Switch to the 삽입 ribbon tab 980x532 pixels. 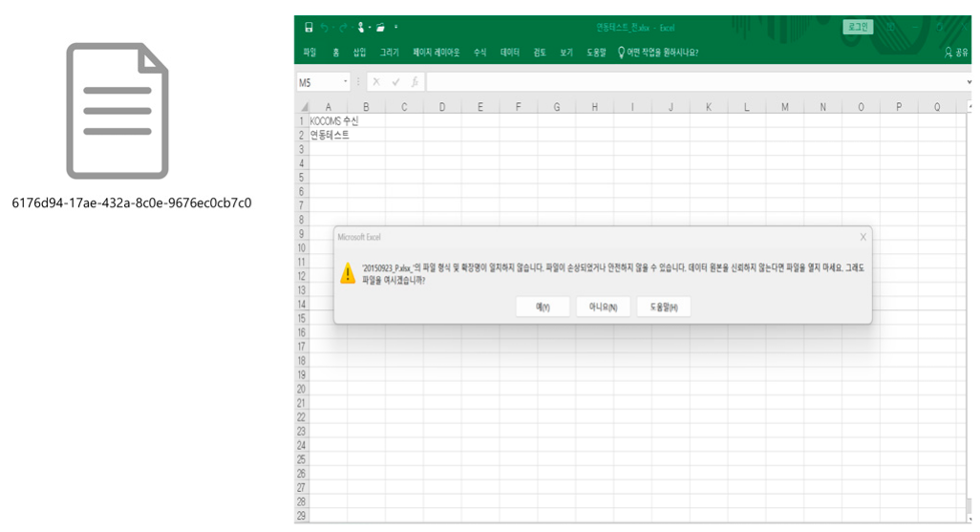[359, 53]
